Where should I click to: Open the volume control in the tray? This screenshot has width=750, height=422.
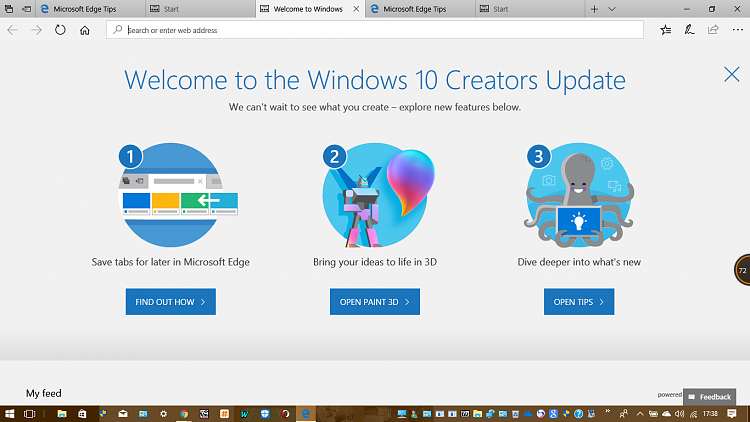tap(680, 414)
